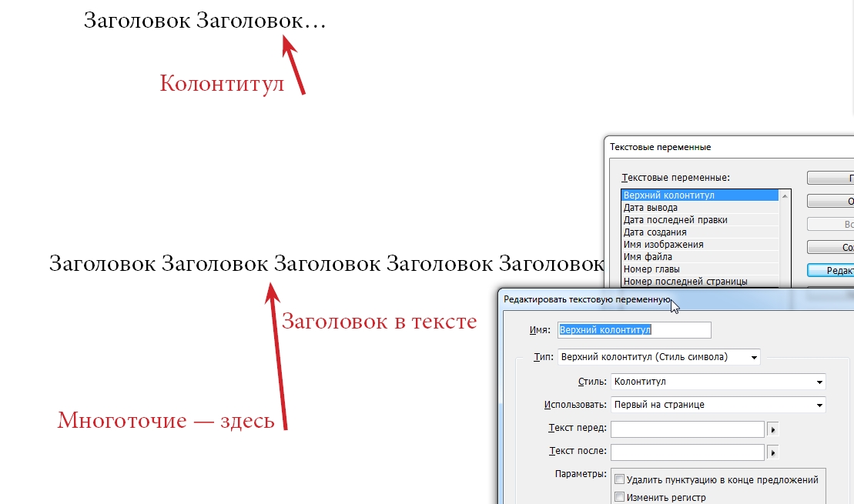Screen dimensions: 854x504
Task: Click scrollbar up arrow in variables list
Action: pos(785,195)
